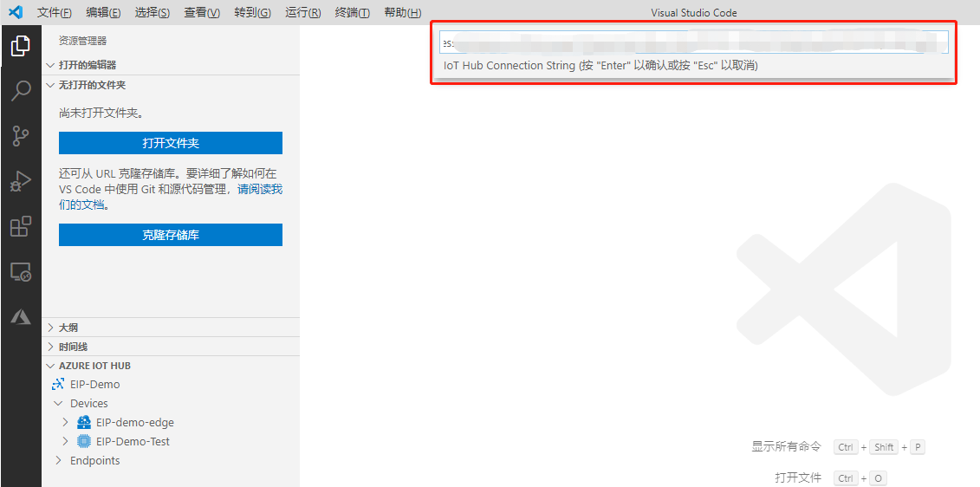Click the VS Code logo in title bar
The width and height of the screenshot is (980, 487).
tap(16, 12)
